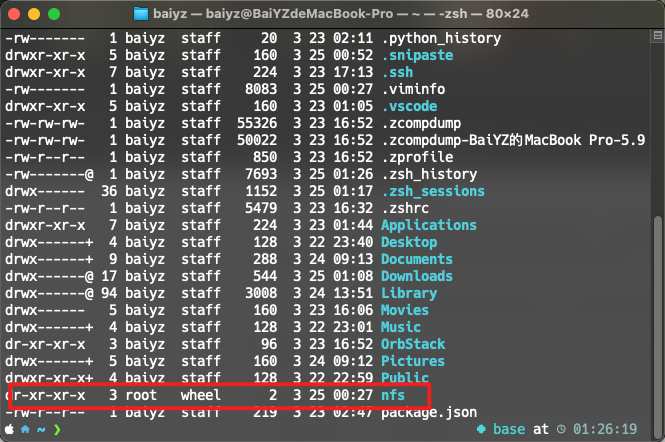The height and width of the screenshot is (442, 665).
Task: Click the base environment label
Action: coord(508,429)
